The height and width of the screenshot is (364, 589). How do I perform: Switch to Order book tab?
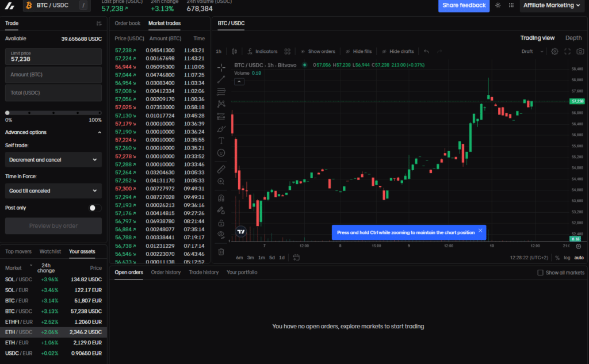tap(127, 24)
